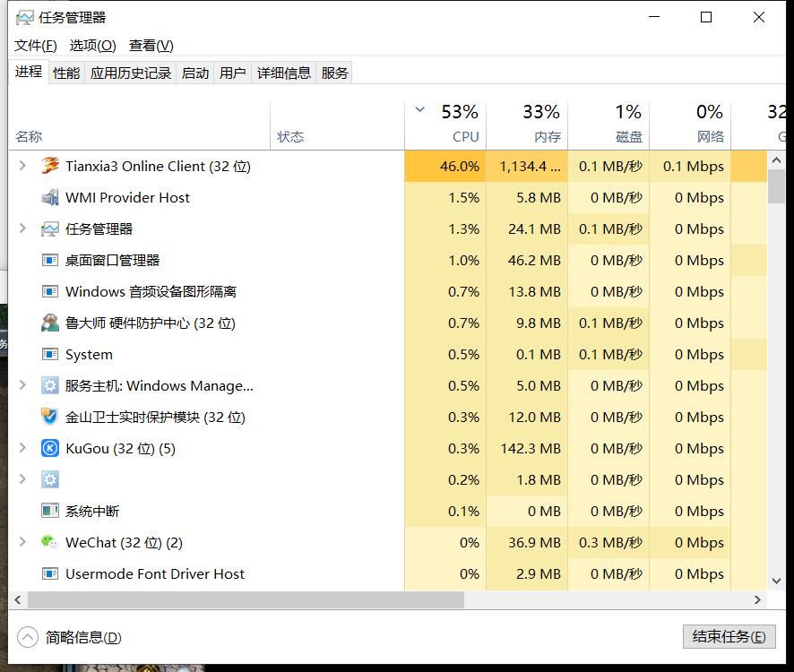This screenshot has height=672, width=794.
Task: Select the 13.8 MB memory cell
Action: (527, 292)
